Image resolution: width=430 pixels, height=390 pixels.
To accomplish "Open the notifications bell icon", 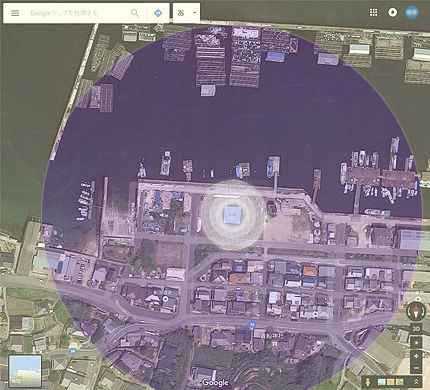I will click(x=393, y=13).
